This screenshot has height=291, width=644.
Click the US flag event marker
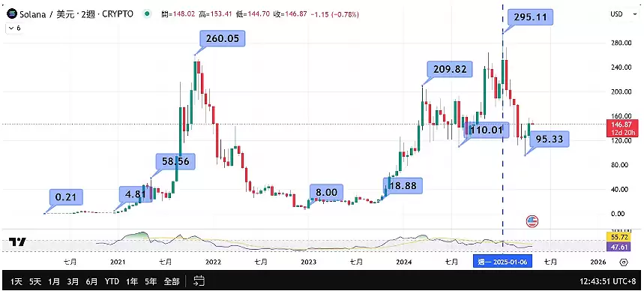(532, 221)
